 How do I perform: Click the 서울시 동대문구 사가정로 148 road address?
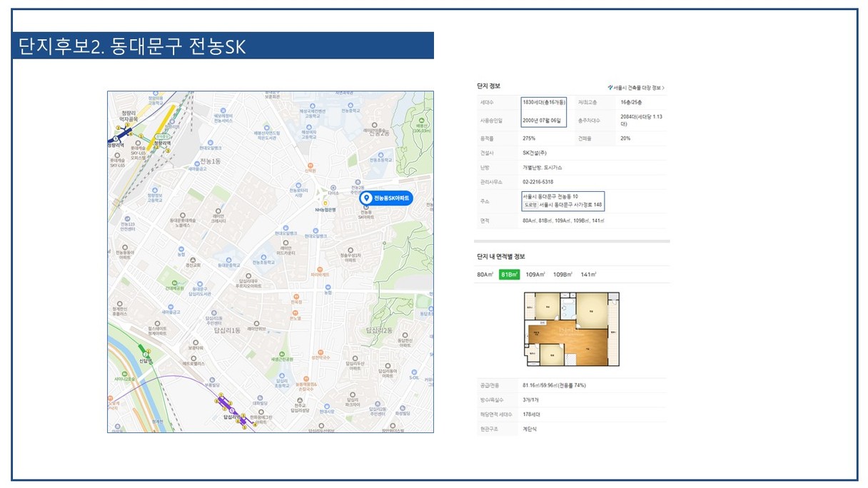click(x=570, y=205)
